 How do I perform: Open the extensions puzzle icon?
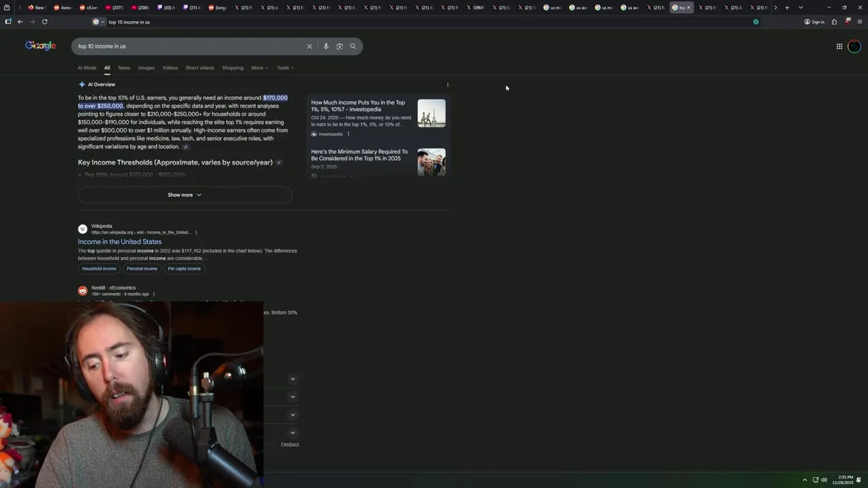click(x=834, y=22)
